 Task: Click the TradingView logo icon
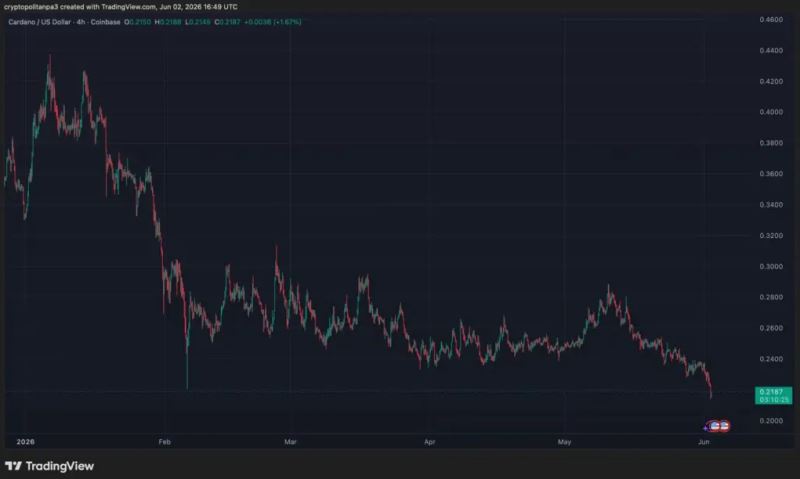pos(13,466)
